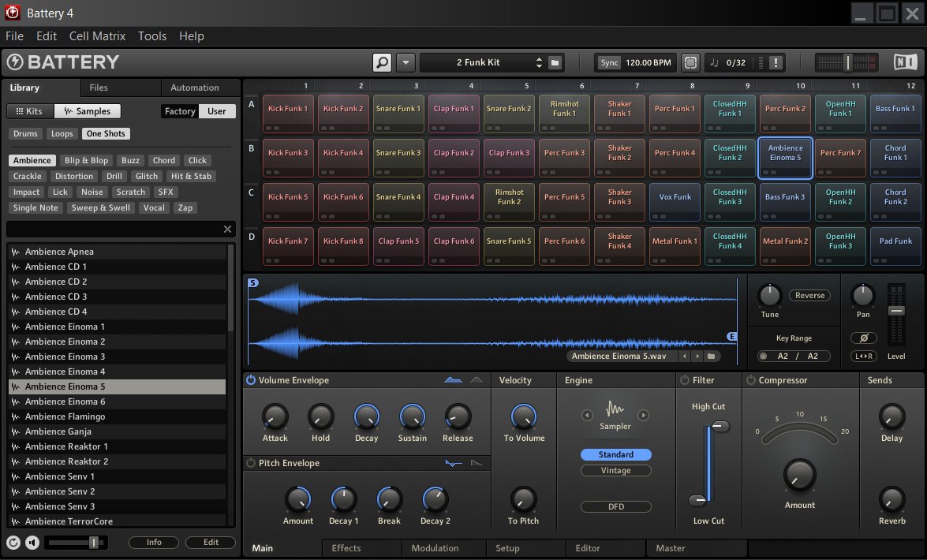927x560 pixels.
Task: Adjust the preview volume slider
Action: coord(93,543)
